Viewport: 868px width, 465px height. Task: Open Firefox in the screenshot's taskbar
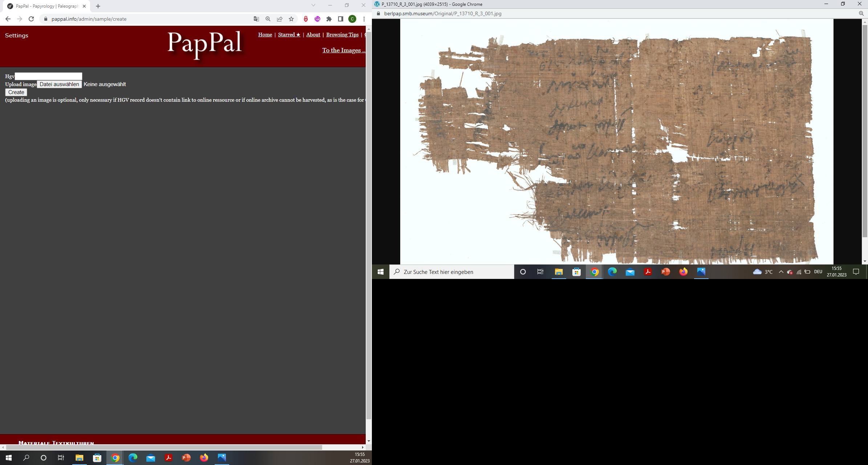pos(683,272)
